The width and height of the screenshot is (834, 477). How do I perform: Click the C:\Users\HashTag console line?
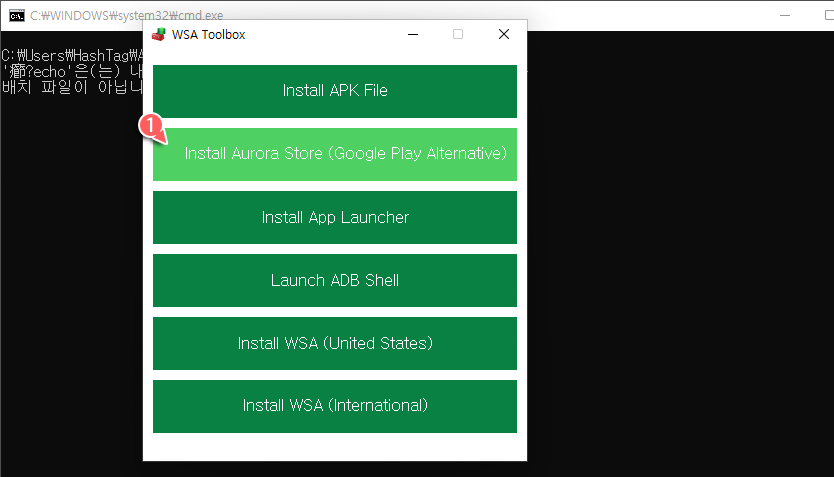tap(72, 55)
